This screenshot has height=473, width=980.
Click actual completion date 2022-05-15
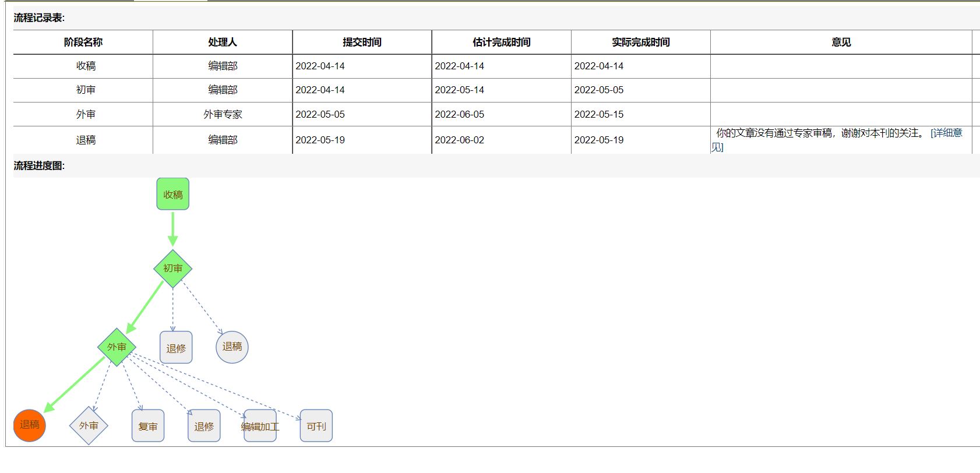(x=599, y=114)
